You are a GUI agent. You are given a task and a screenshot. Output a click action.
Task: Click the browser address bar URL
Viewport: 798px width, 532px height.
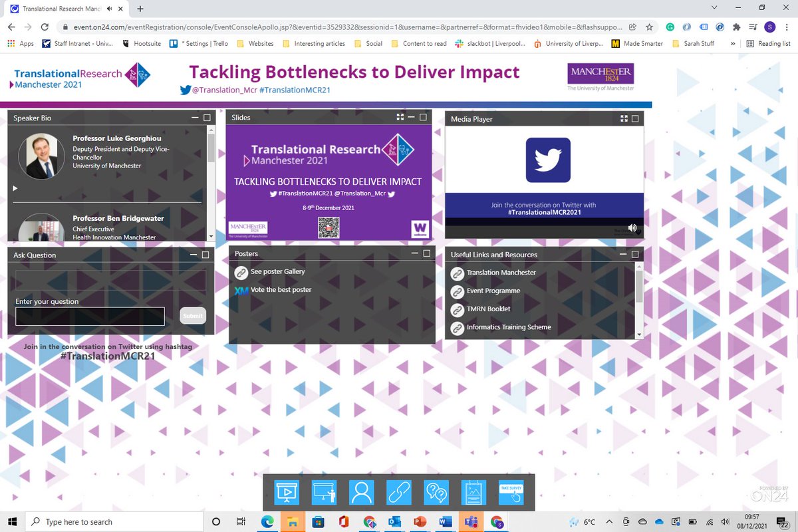(347, 27)
